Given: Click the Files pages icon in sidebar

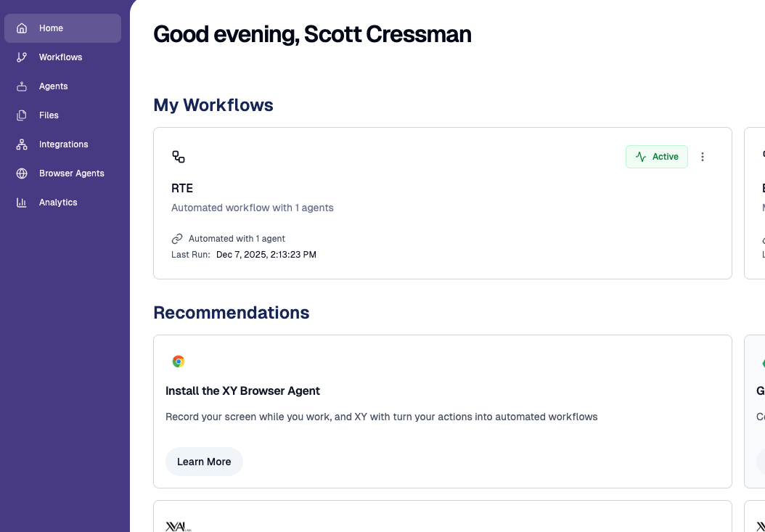Looking at the screenshot, I should 20,115.
